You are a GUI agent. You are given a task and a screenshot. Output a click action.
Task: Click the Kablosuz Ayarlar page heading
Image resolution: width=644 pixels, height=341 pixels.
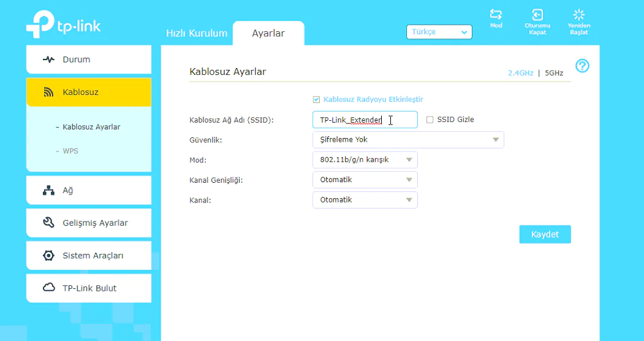tap(227, 72)
